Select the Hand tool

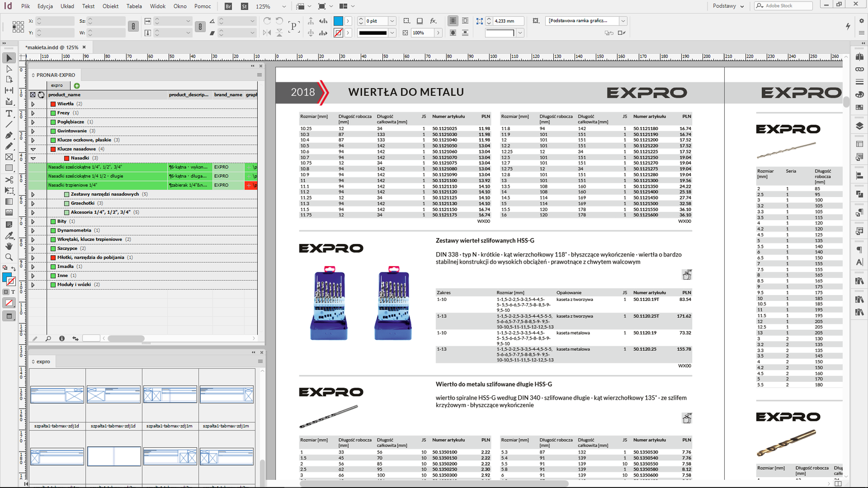coord(9,246)
